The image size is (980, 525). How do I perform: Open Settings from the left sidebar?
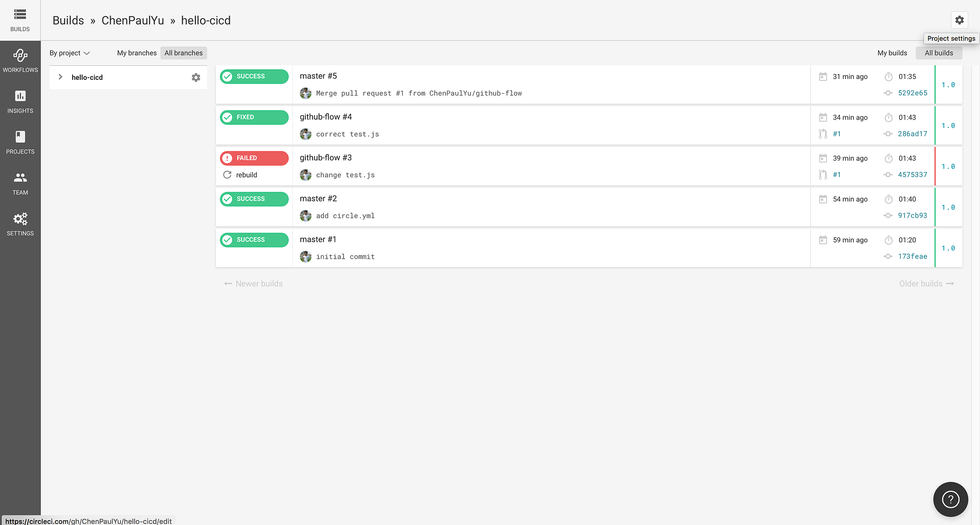pos(20,224)
